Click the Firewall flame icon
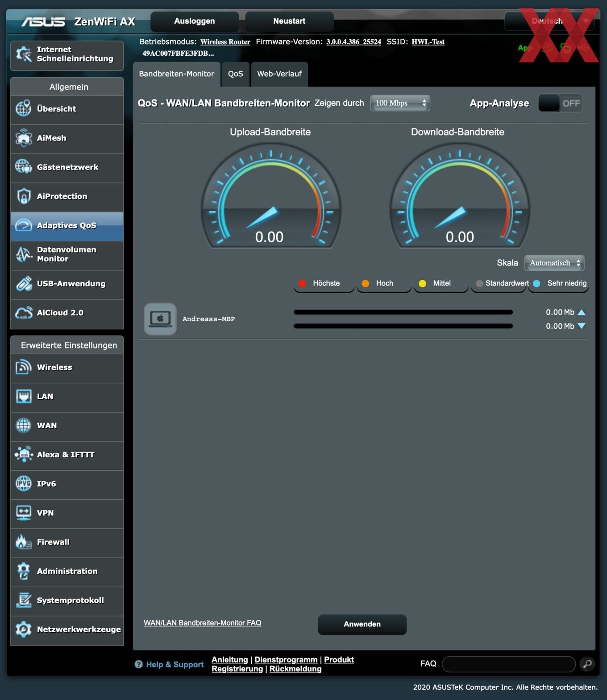 point(24,542)
